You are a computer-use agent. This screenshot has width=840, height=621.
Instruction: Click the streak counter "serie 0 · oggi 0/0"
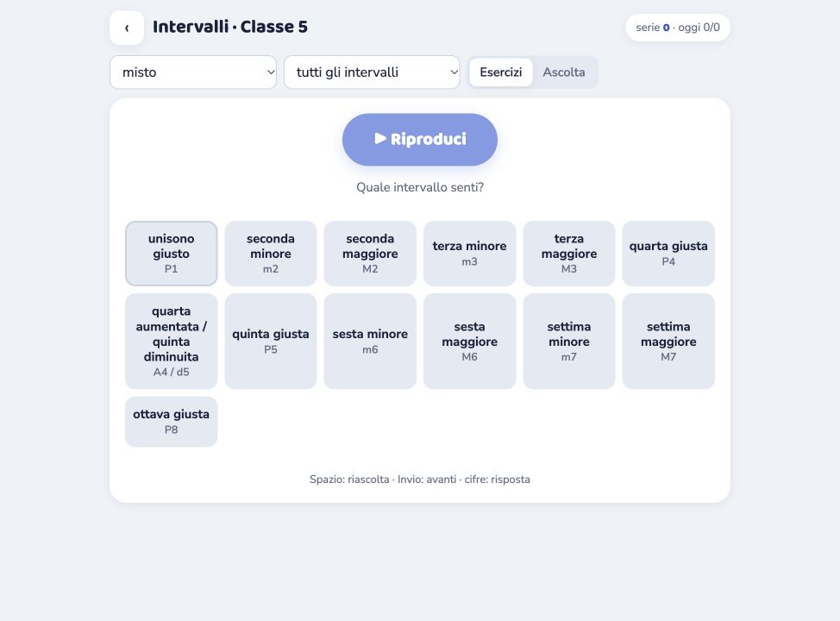coord(678,28)
